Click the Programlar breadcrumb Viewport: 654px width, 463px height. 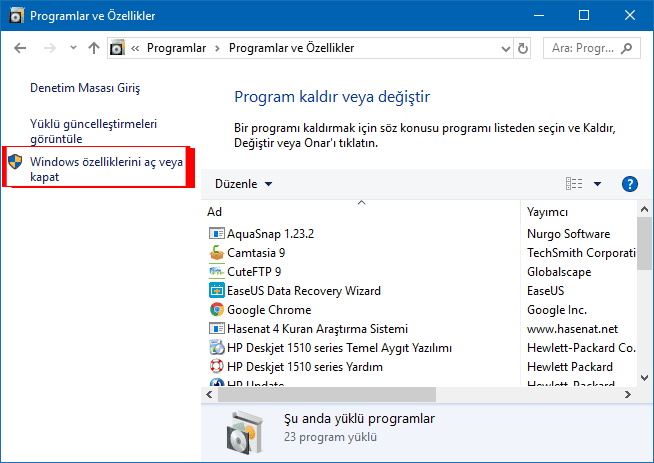click(x=176, y=48)
